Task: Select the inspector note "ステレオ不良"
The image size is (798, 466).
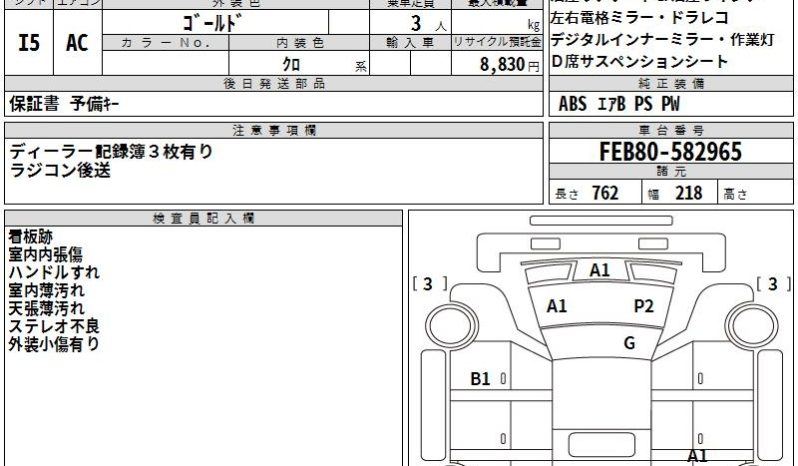Action: [54, 326]
